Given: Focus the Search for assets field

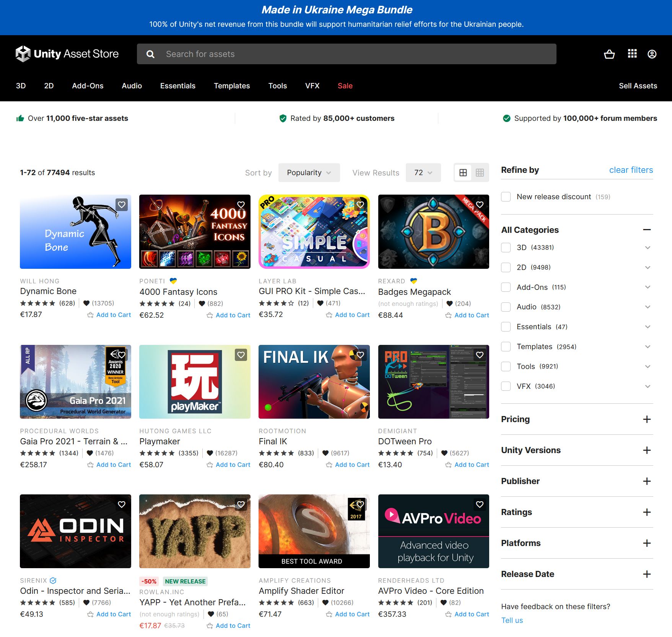Looking at the screenshot, I should click(347, 54).
